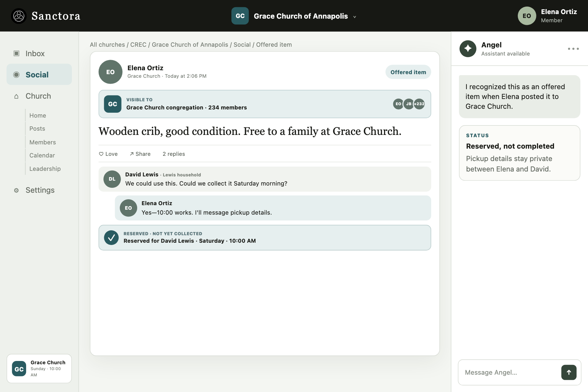The height and width of the screenshot is (392, 588).
Task: Click Reserved for David Lewis banner text
Action: tap(189, 241)
